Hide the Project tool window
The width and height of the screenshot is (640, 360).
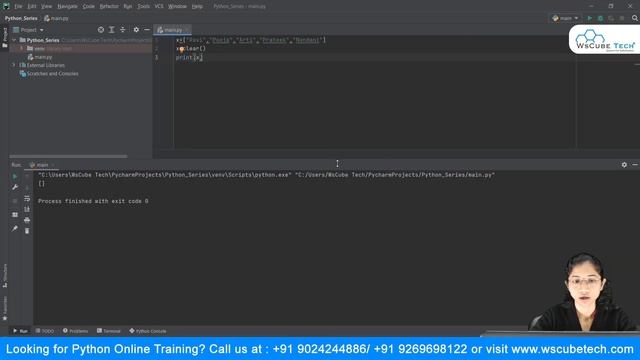[x=147, y=30]
